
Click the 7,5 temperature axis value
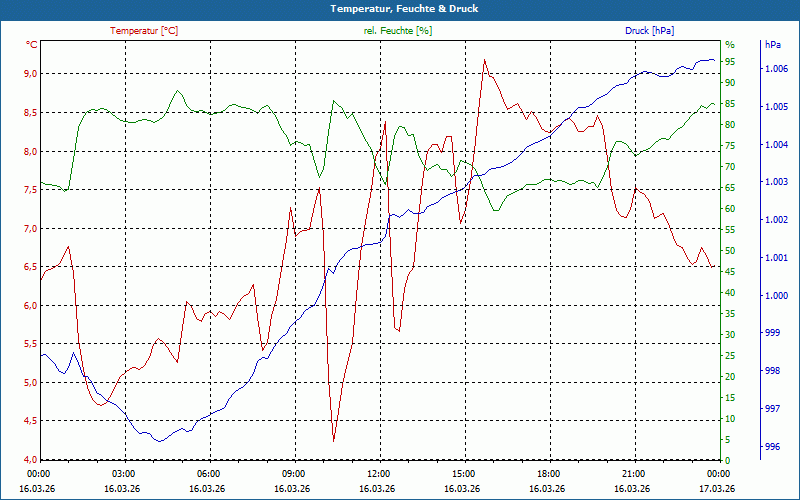(31, 190)
